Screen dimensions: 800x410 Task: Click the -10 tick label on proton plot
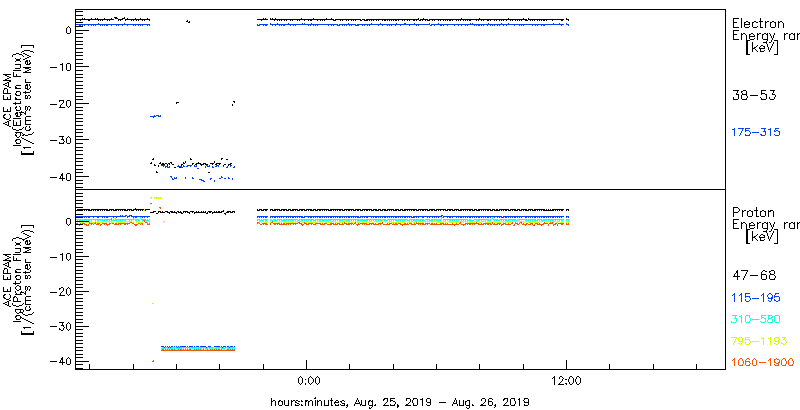62,257
